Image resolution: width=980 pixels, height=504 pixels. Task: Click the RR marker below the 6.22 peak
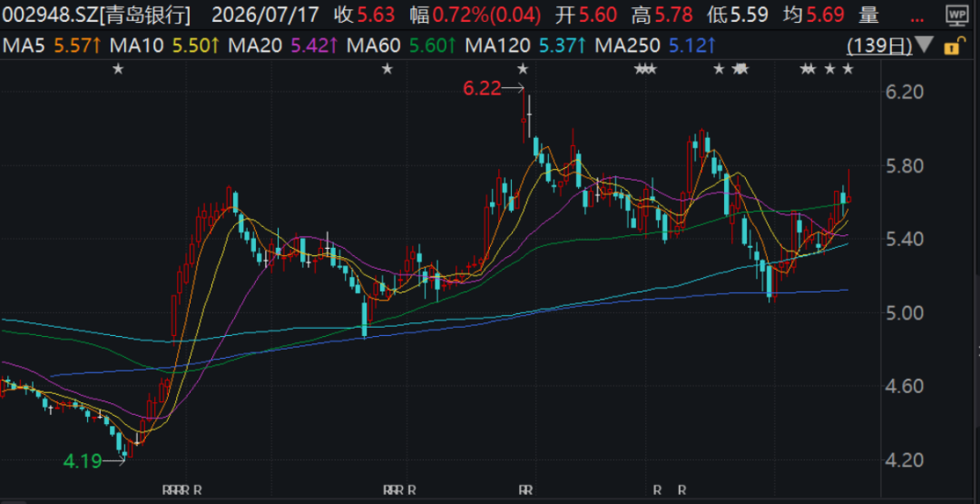[x=525, y=489]
